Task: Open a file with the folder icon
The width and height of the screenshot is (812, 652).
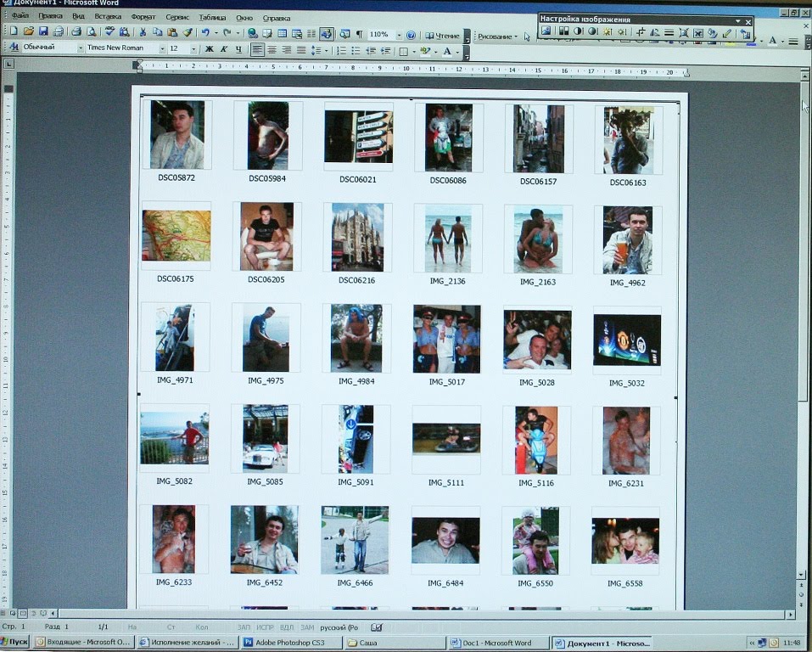Action: (x=29, y=31)
